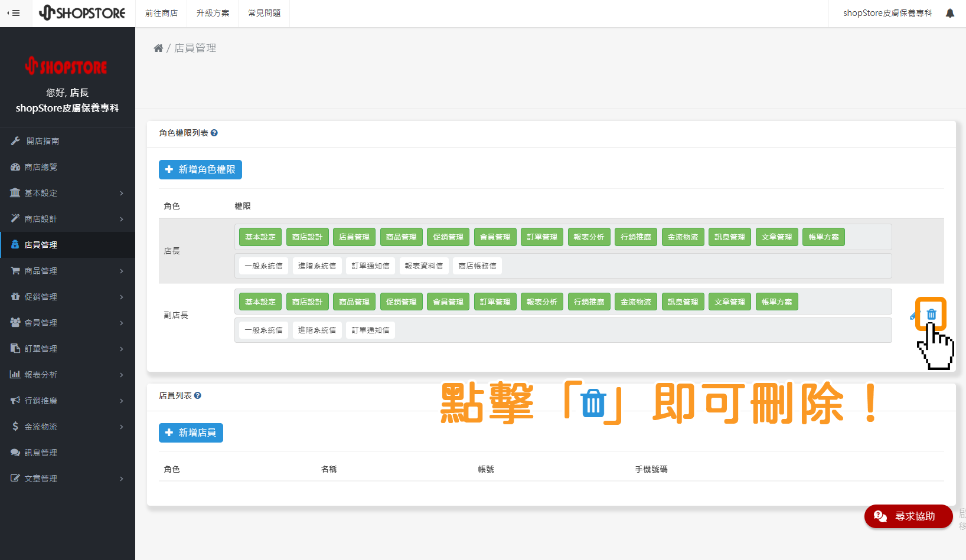Delete the 副店長 role with trash icon
The height and width of the screenshot is (560, 966).
(931, 315)
